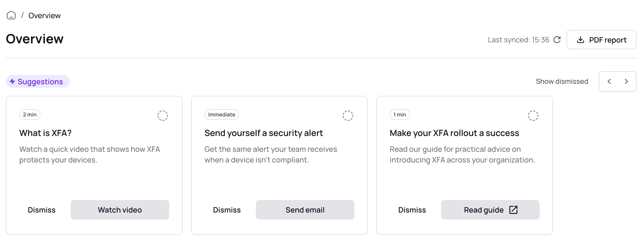Image resolution: width=644 pixels, height=242 pixels.
Task: Refresh sync using the reload icon
Action: tap(557, 40)
